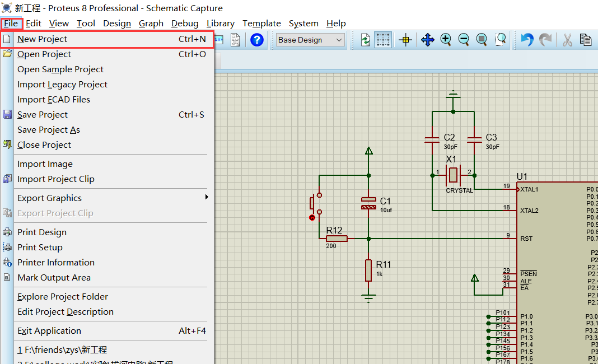
Task: Choose Save Project entry
Action: pos(107,115)
